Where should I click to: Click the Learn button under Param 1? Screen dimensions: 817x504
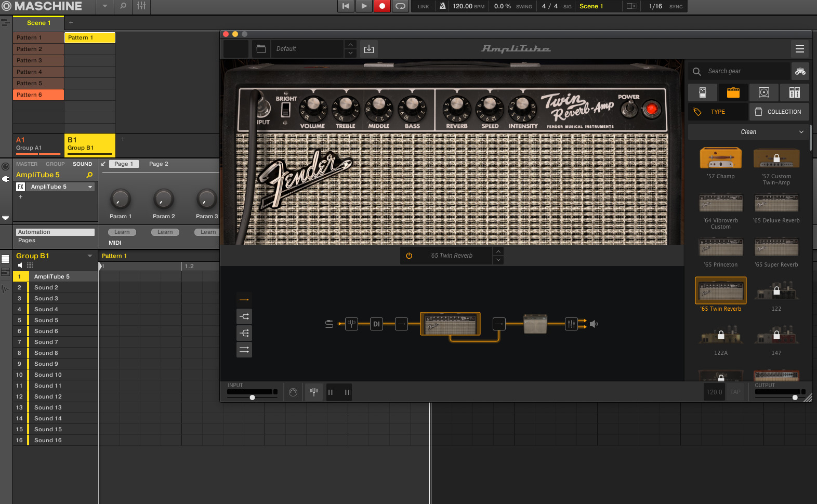pos(122,232)
